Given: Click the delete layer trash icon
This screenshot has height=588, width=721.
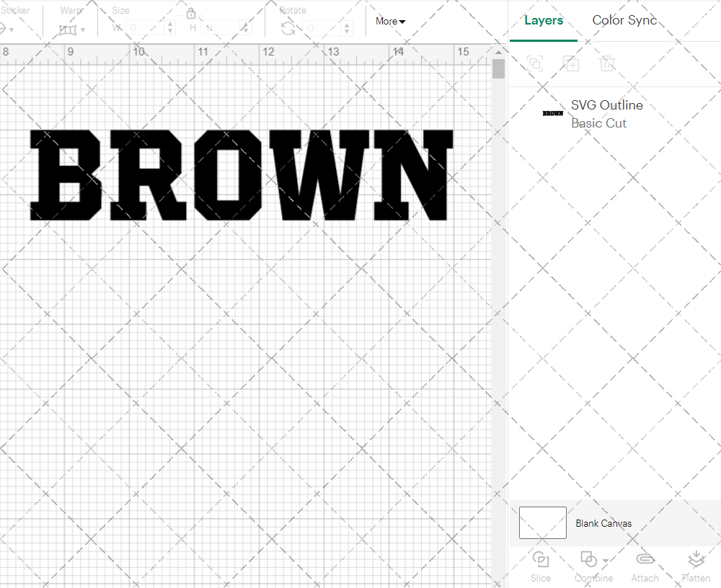Looking at the screenshot, I should (608, 63).
